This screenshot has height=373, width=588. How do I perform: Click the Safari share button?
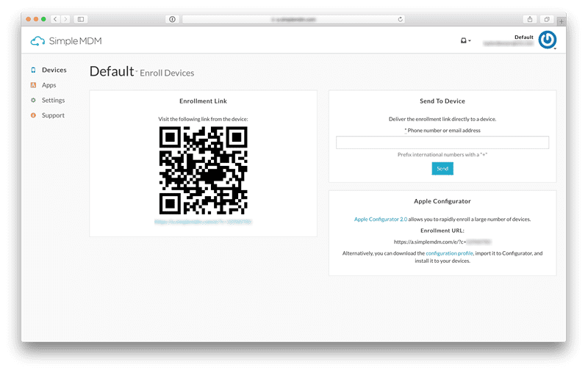(529, 19)
